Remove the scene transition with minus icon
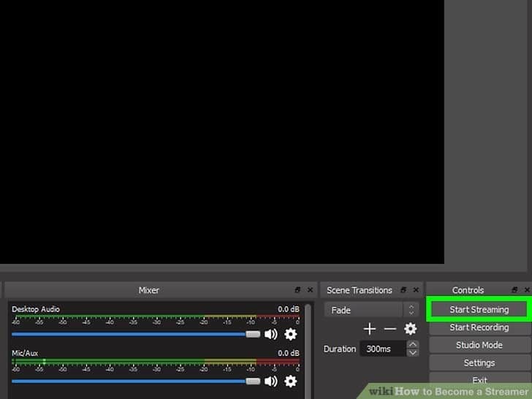This screenshot has height=399, width=532. click(x=390, y=329)
